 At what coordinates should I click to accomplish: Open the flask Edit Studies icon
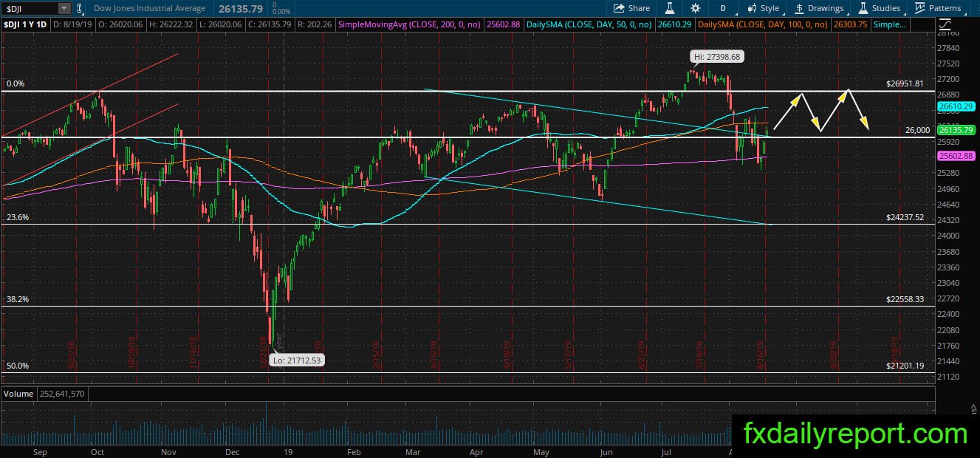pos(670,8)
